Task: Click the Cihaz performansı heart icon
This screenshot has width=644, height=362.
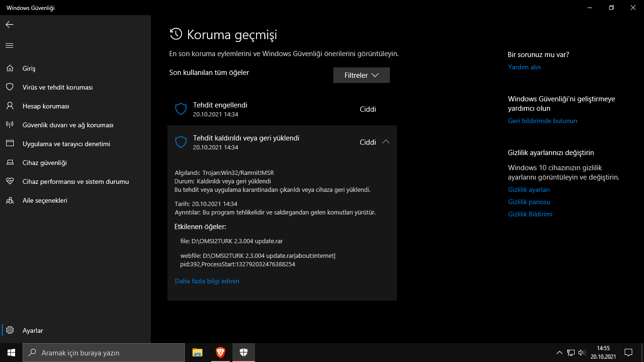Action: (9, 181)
